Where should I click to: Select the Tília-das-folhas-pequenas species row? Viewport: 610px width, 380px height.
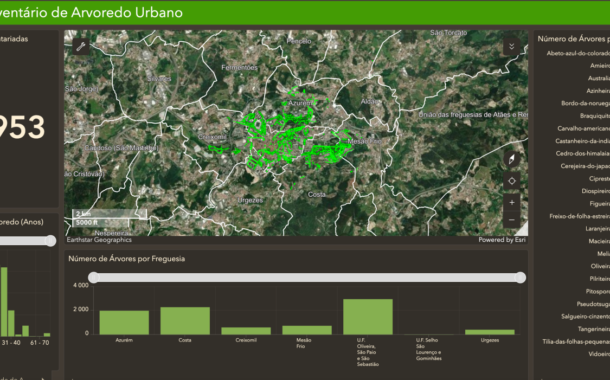(x=576, y=342)
